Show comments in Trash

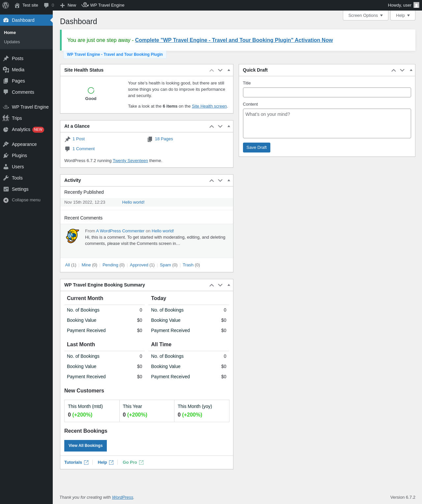coord(188,265)
